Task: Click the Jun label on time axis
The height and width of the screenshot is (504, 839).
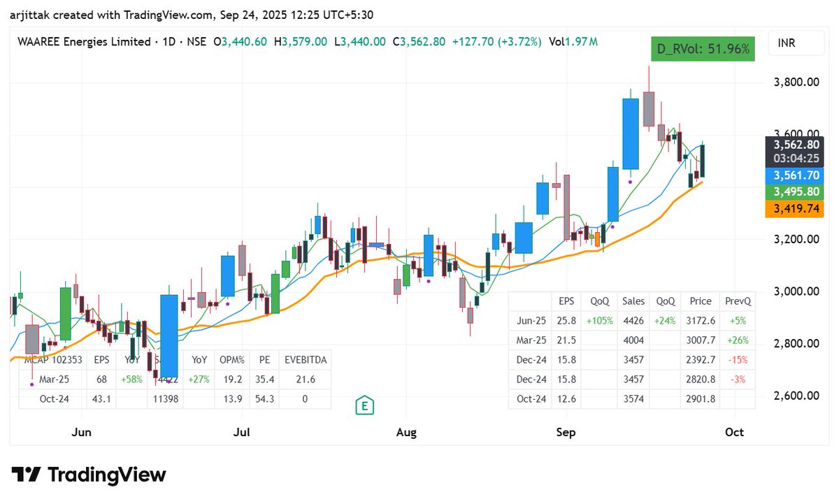Action: click(82, 433)
